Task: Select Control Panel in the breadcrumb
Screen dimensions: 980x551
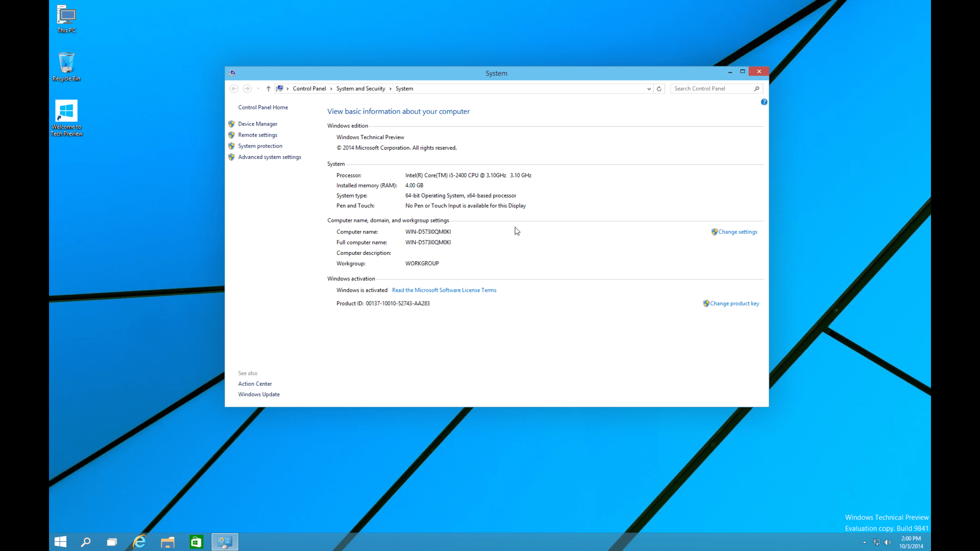Action: 309,88
